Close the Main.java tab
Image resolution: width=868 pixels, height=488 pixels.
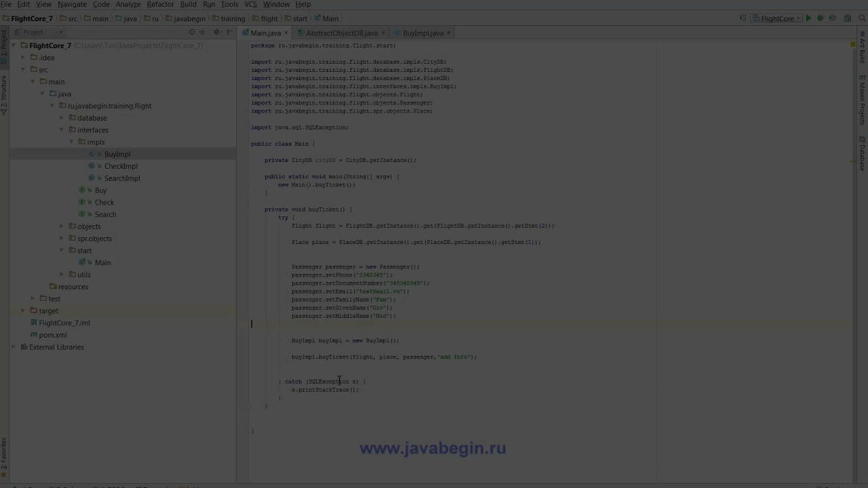click(x=287, y=33)
